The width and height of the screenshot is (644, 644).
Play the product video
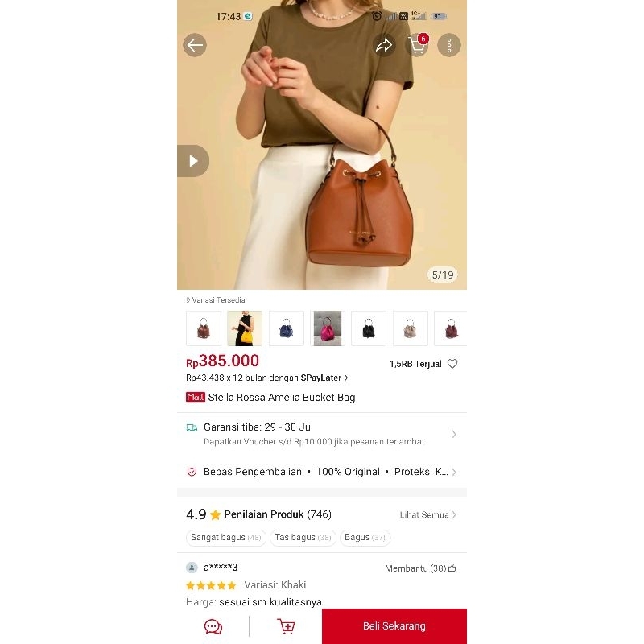click(193, 161)
